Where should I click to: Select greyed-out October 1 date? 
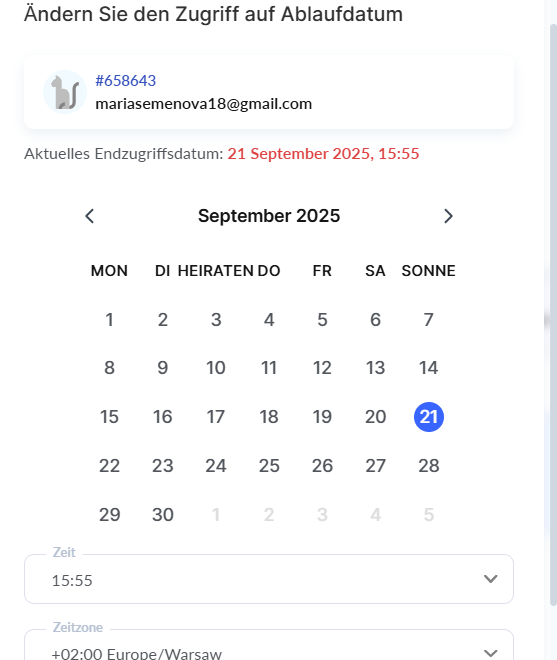tap(216, 515)
